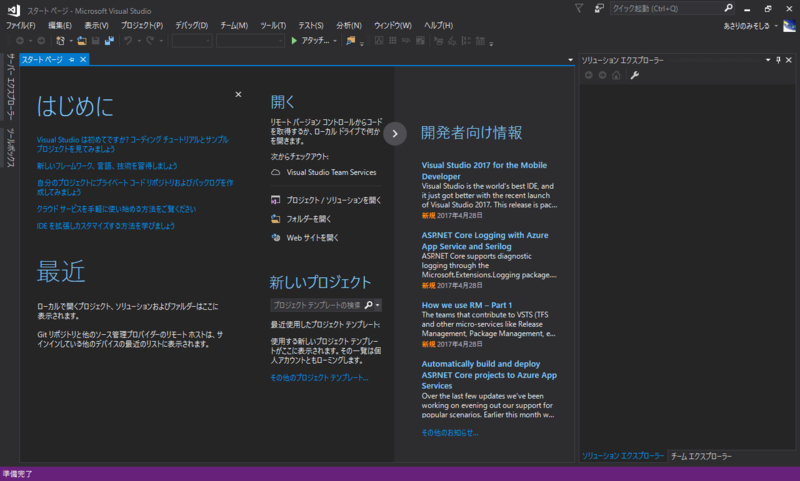
Task: Close the スタート ページ tab
Action: coord(83,60)
